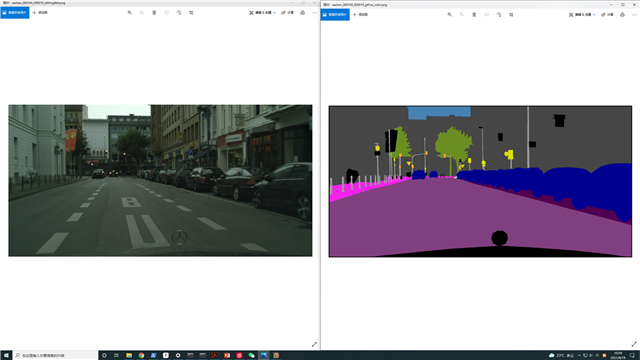Open the notification center icon

(x=633, y=356)
